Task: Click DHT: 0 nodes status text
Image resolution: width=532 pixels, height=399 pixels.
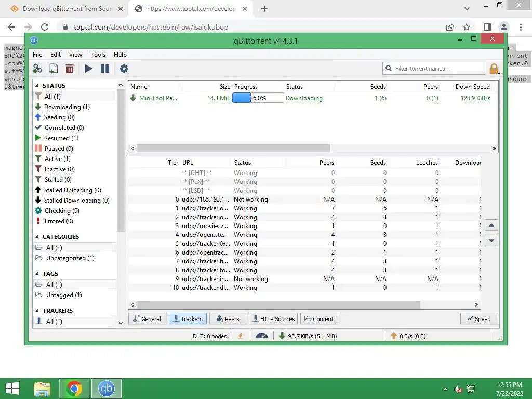Action: 210,336
